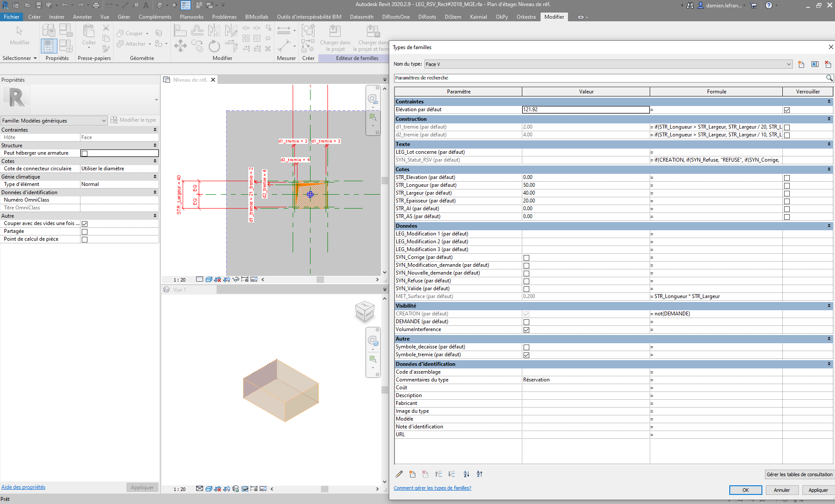835x504 pixels.
Task: Click the Appliquer button in dialog
Action: 818,490
